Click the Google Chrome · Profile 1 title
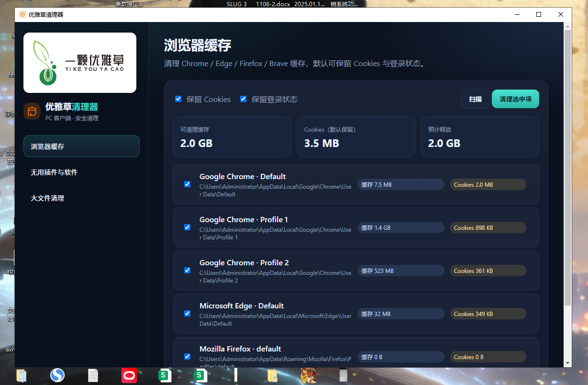Viewport: 588px width, 385px height. tap(244, 220)
